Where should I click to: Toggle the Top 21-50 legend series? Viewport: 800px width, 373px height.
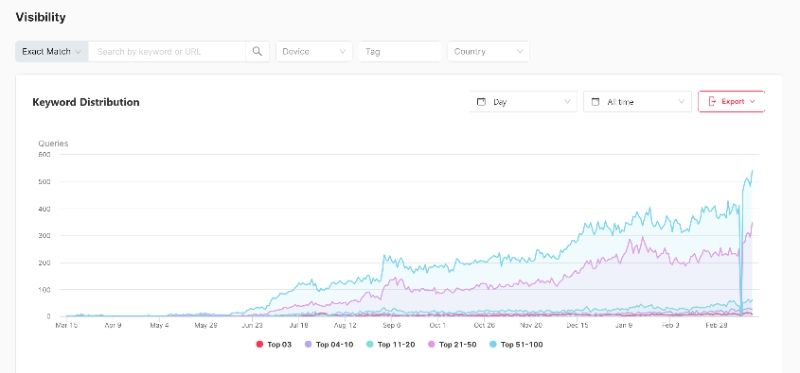tap(452, 344)
